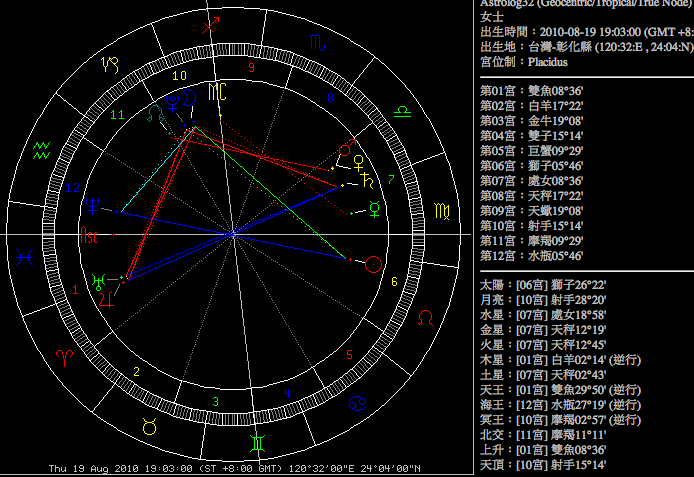Viewport: 694px width, 477px height.
Task: Click the blue Neptune trident symbol
Action: click(94, 206)
